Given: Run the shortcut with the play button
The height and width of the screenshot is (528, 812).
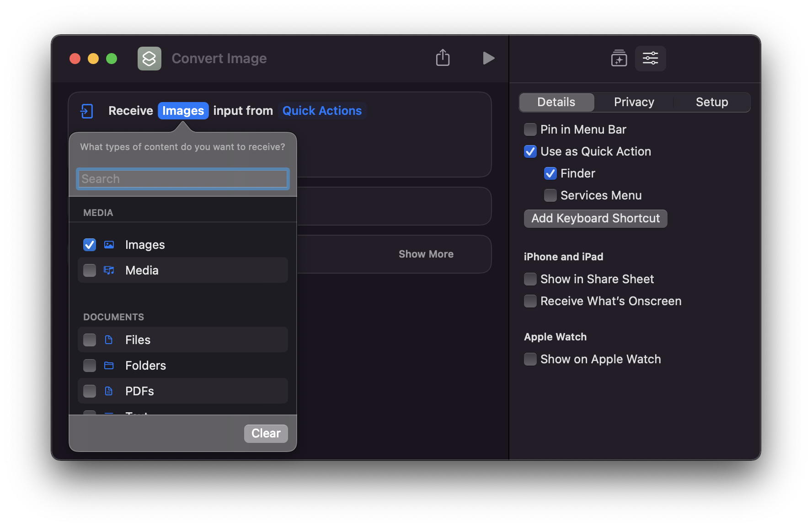Looking at the screenshot, I should tap(488, 58).
